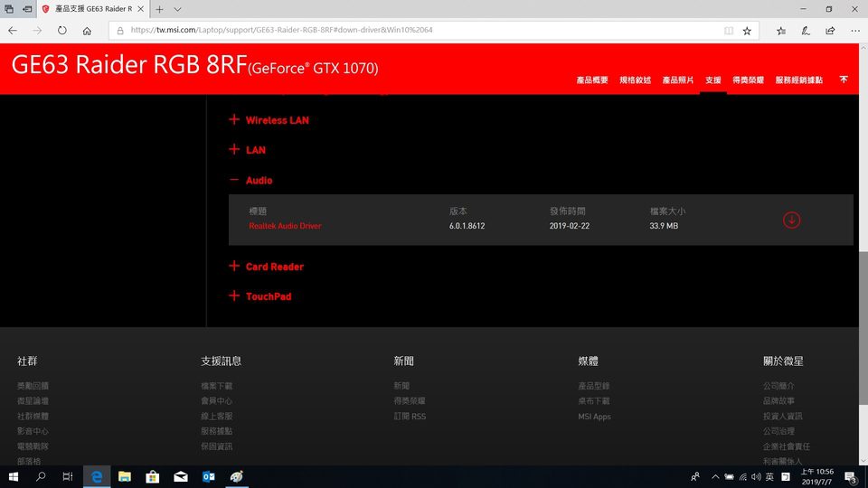Select the 支援 tab in header
The height and width of the screenshot is (488, 868).
click(x=713, y=80)
